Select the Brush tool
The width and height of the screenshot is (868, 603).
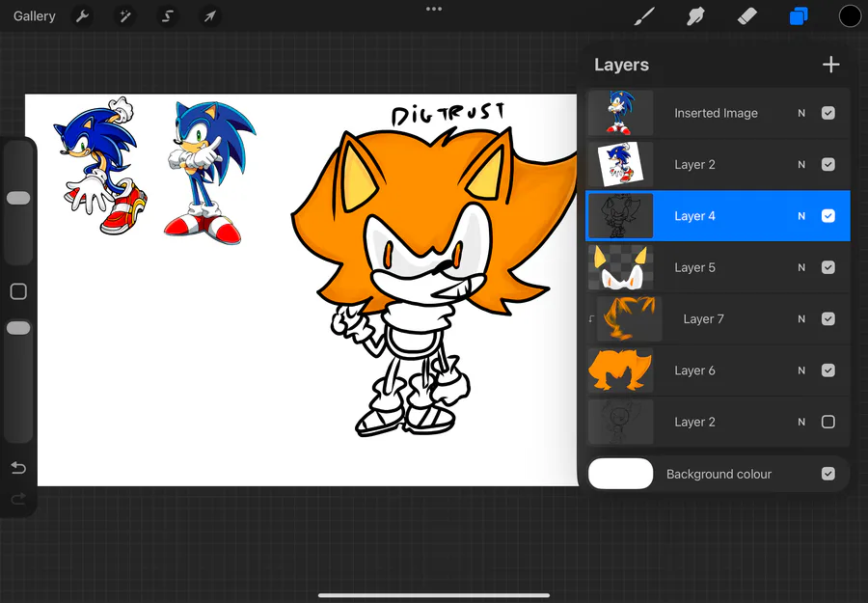[x=644, y=16]
